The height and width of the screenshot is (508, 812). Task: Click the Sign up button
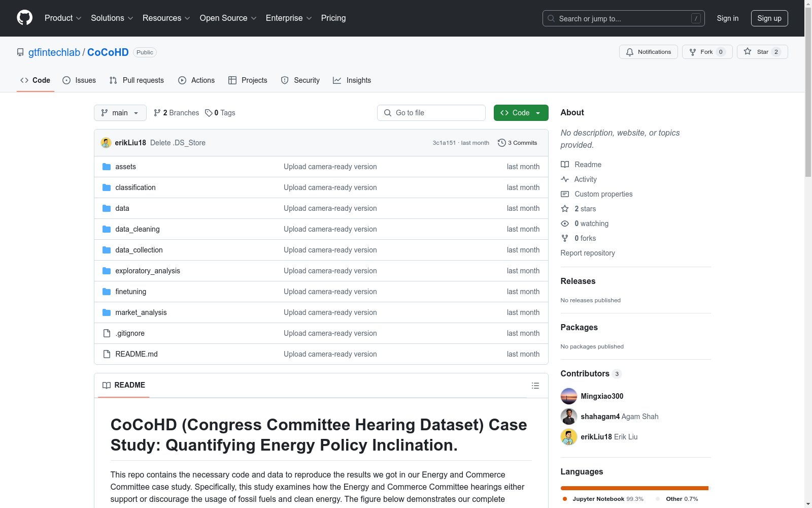(x=769, y=18)
